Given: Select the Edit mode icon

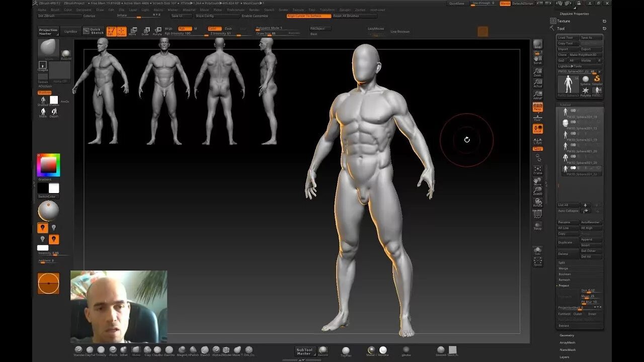Looking at the screenshot, I should click(x=111, y=31).
